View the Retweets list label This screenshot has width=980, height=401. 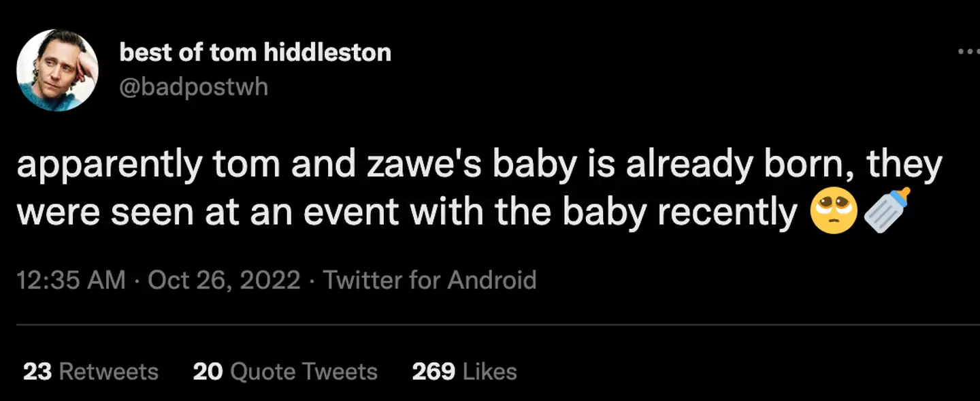pyautogui.click(x=109, y=371)
